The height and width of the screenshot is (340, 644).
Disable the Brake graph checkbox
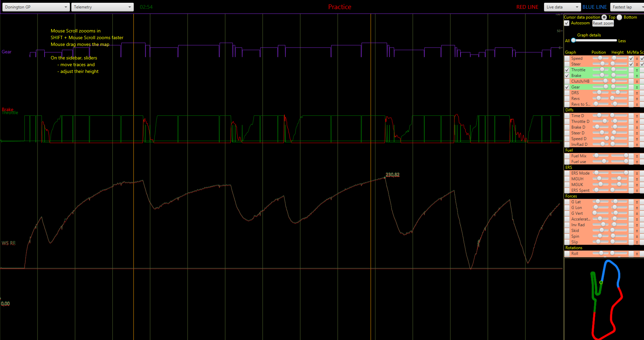567,76
